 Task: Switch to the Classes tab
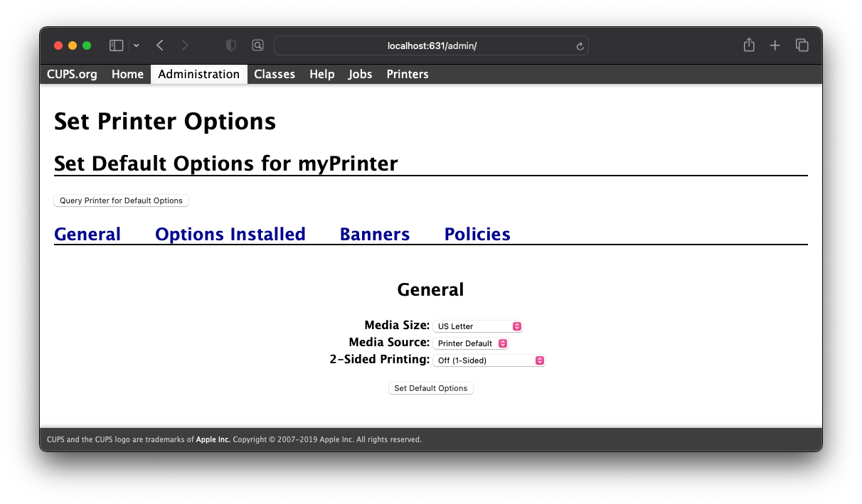(x=275, y=74)
